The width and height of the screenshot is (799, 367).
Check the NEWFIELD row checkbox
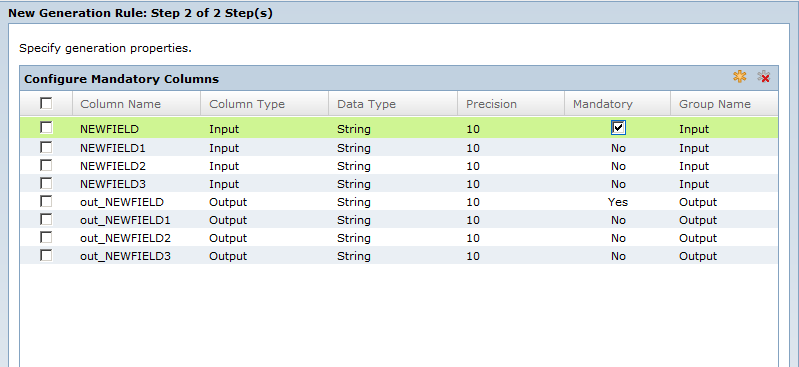[46, 127]
